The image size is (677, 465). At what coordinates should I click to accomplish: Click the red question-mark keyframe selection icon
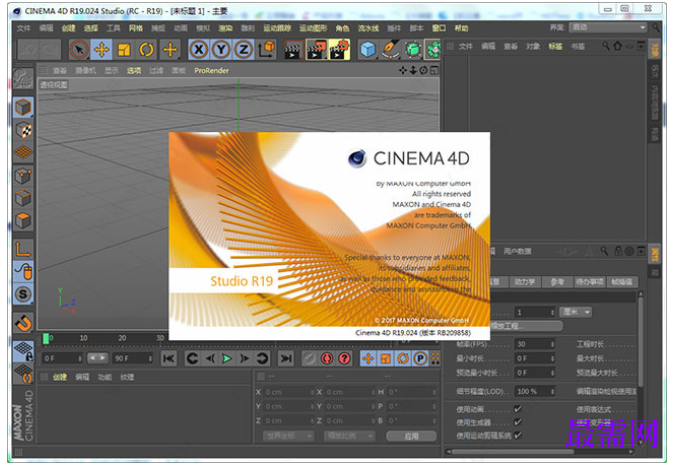point(344,358)
